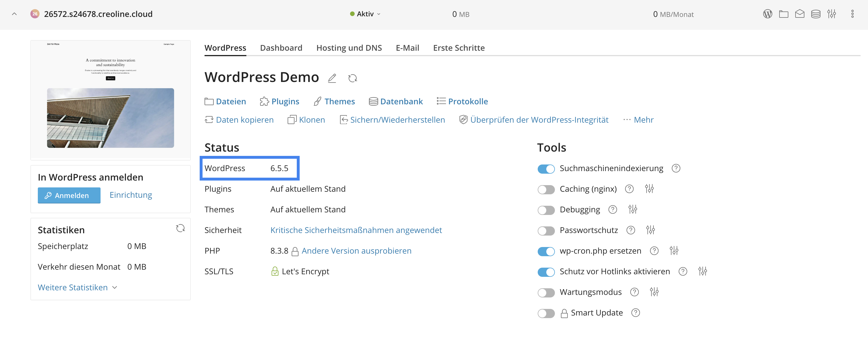This screenshot has width=868, height=337.
Task: Open the Datenbank link
Action: pos(396,101)
